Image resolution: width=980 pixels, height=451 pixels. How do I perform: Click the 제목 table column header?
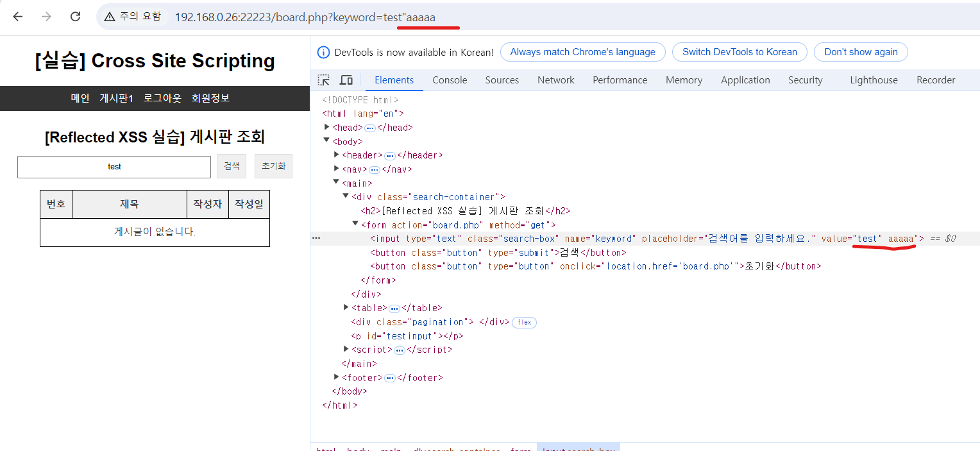click(x=129, y=204)
